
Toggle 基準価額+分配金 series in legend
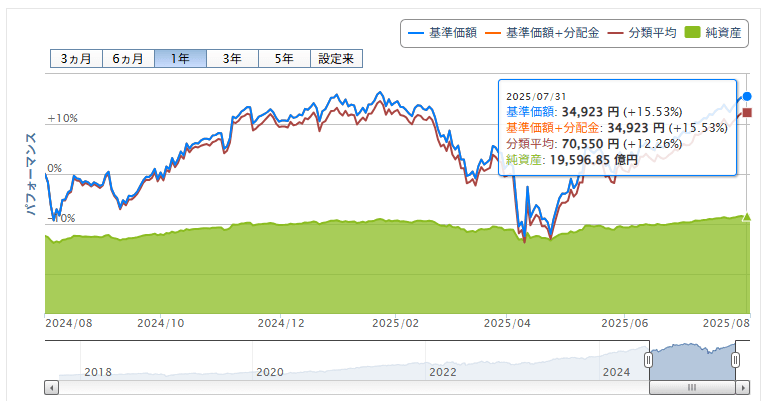542,33
